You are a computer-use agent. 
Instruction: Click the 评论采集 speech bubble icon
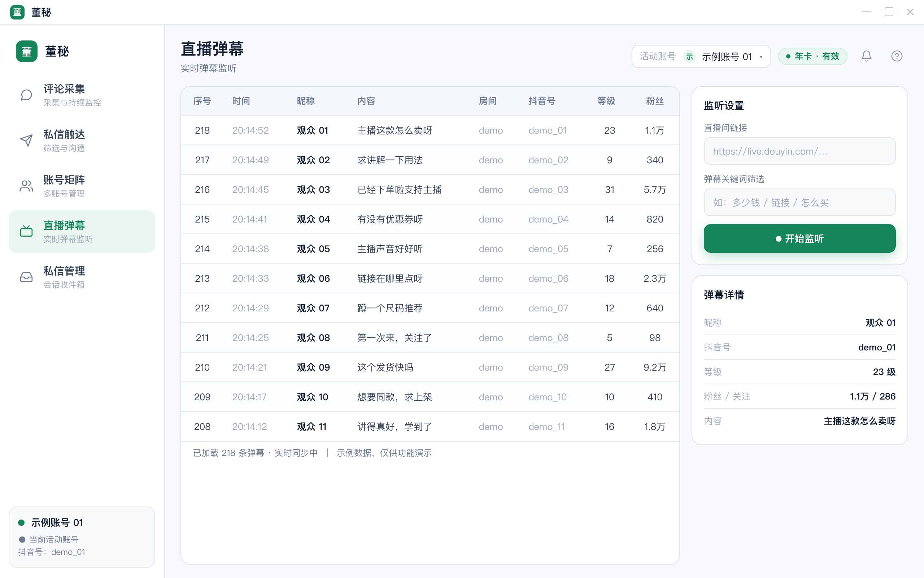tap(26, 95)
